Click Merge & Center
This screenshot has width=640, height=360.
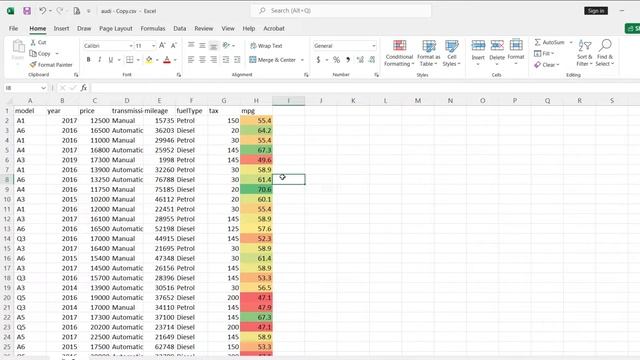[272, 60]
